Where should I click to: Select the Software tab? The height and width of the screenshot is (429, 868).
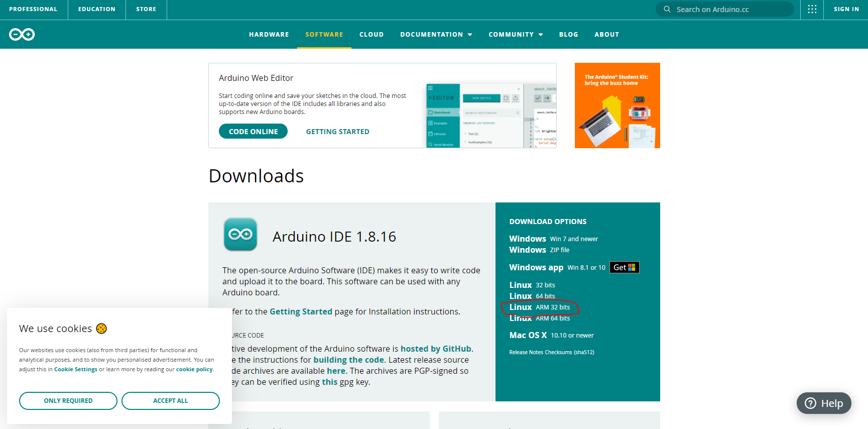point(324,35)
